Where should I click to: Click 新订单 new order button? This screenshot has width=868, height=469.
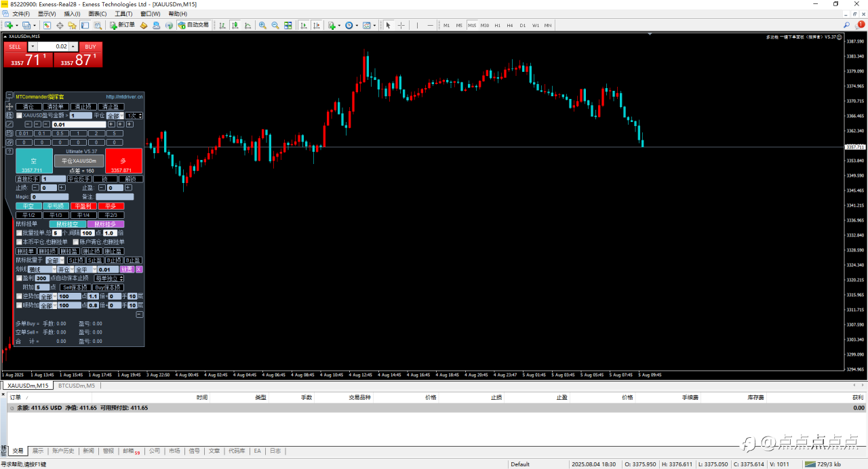pos(122,25)
